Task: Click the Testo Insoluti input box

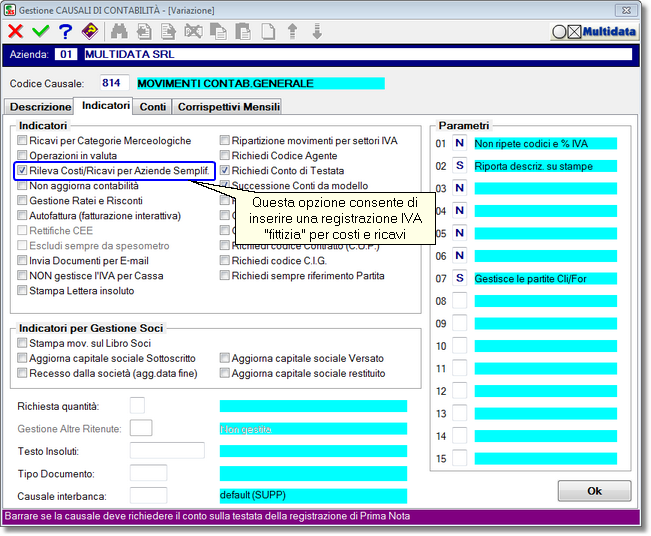Action: click(x=167, y=450)
